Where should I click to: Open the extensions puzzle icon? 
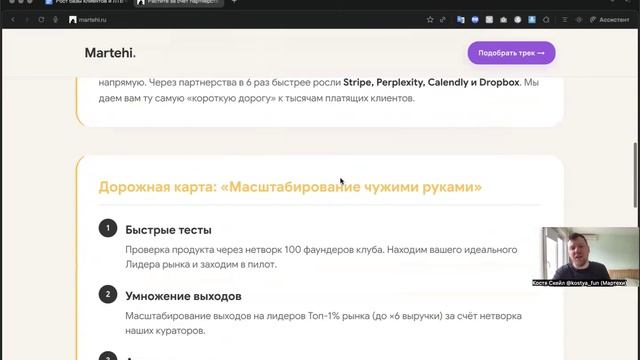click(546, 20)
